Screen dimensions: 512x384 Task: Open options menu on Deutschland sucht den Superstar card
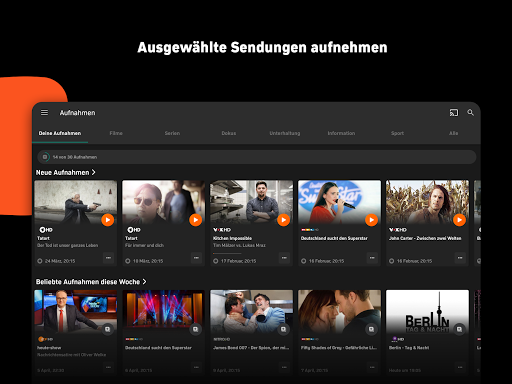click(x=372, y=258)
